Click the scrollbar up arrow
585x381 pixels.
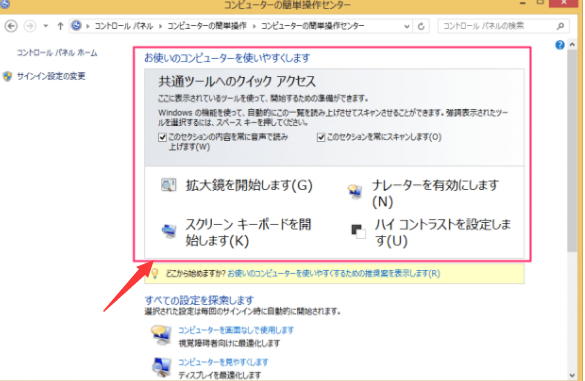pyautogui.click(x=572, y=44)
